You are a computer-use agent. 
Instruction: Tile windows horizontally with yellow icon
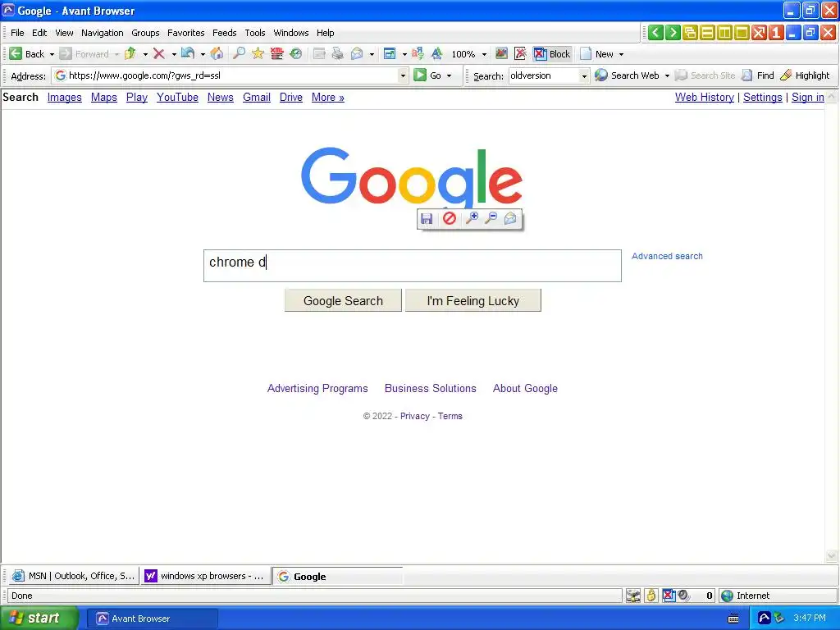pyautogui.click(x=707, y=33)
